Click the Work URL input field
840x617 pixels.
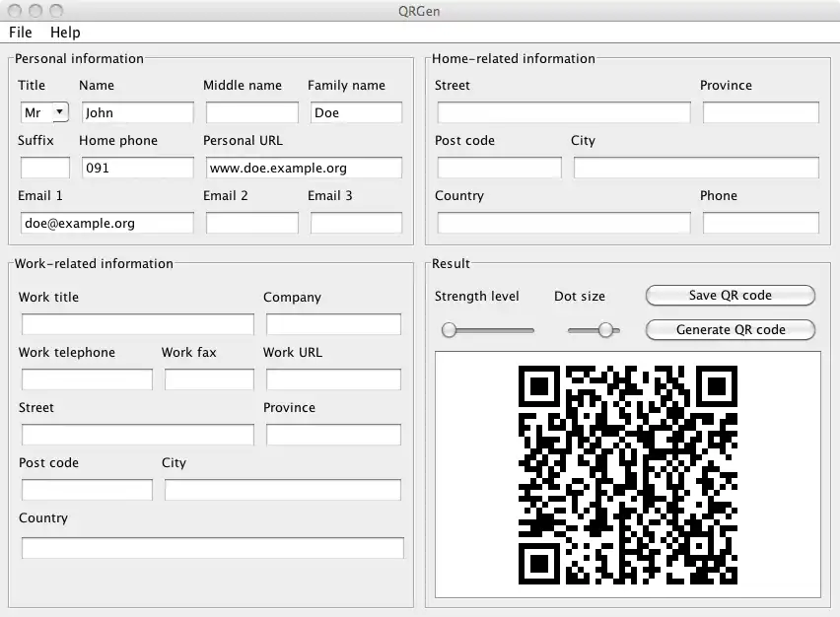(333, 379)
